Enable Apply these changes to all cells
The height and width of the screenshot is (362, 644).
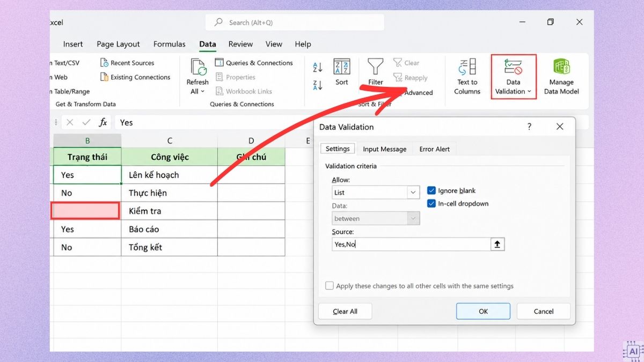330,286
